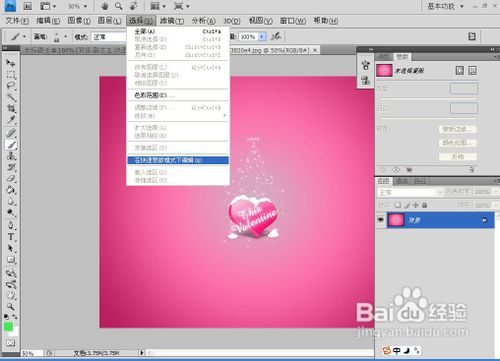This screenshot has height=361, width=500.
Task: Select the Clone Stamp tool
Action: 11,156
